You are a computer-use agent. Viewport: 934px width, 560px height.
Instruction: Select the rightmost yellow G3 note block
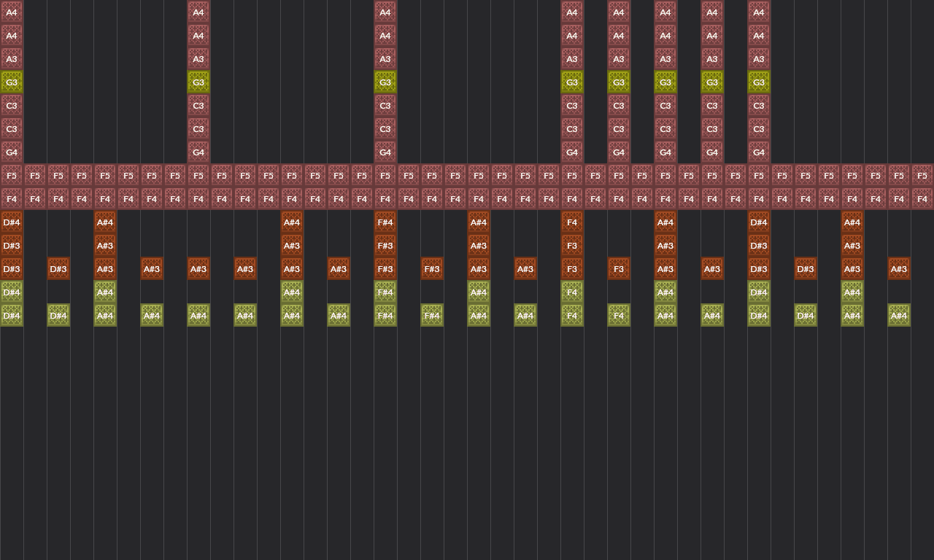(x=759, y=82)
